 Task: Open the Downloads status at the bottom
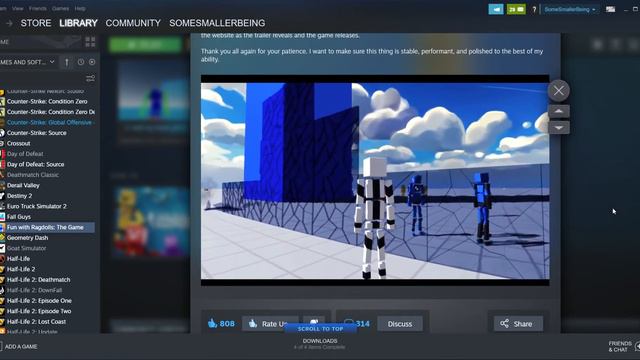click(320, 344)
